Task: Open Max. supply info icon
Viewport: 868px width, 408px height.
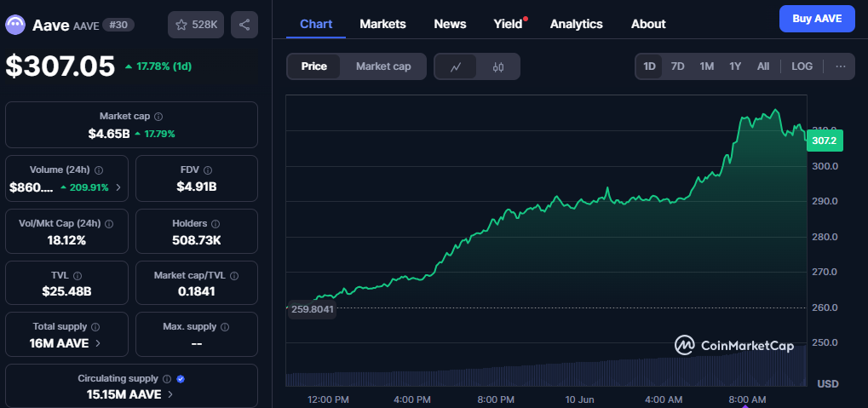Action: pyautogui.click(x=225, y=326)
